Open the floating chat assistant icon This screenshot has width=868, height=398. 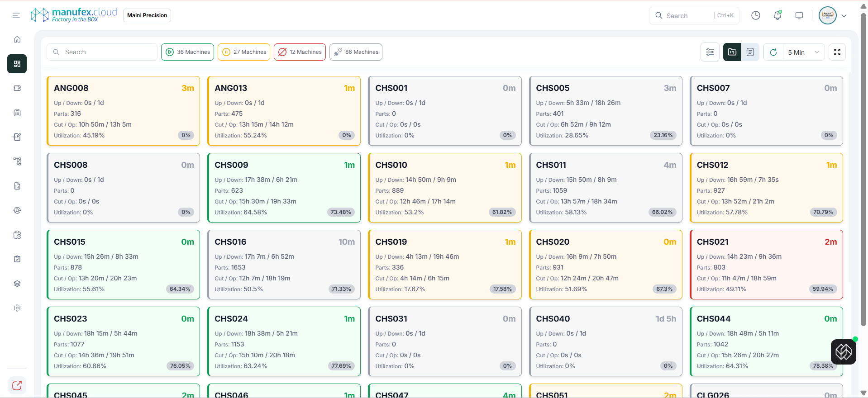[x=843, y=351]
